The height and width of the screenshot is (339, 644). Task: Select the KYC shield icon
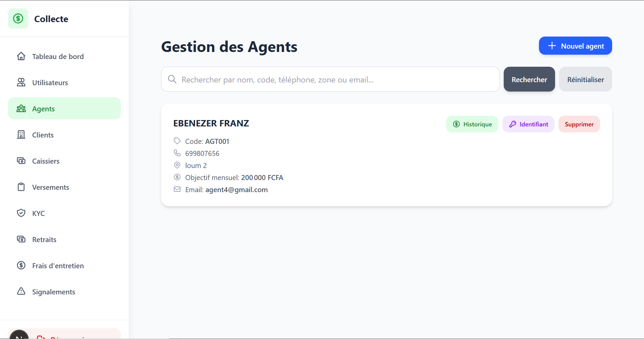click(21, 213)
